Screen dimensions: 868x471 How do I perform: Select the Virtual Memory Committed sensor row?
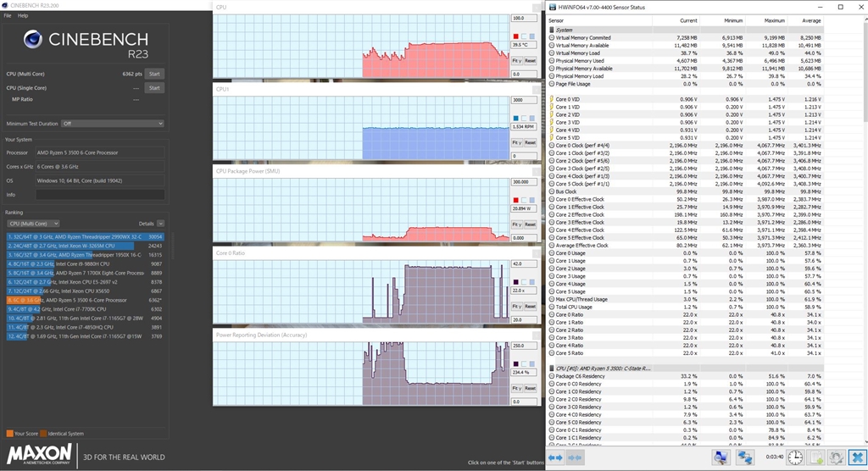click(x=685, y=37)
